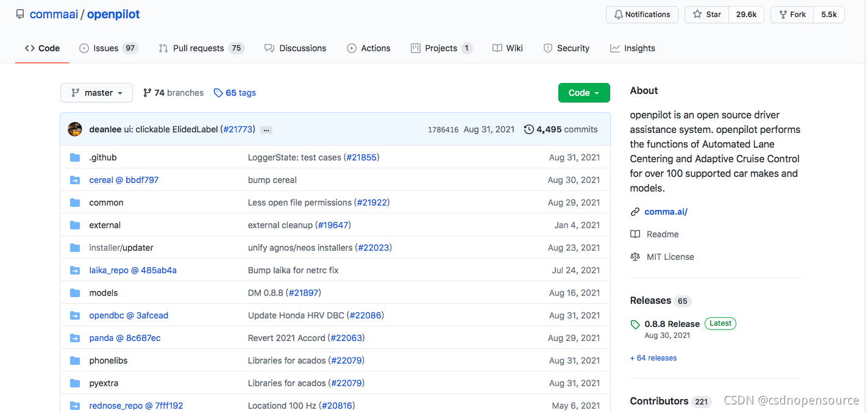This screenshot has height=413, width=868.
Task: Click deanlee's avatar thumbnail
Action: (75, 129)
